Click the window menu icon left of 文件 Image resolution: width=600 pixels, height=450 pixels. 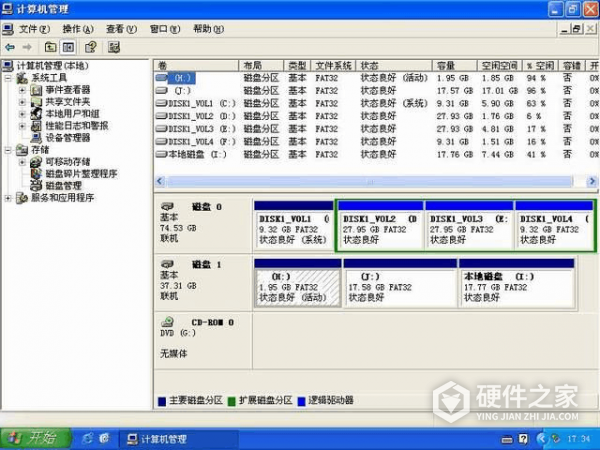pyautogui.click(x=8, y=29)
